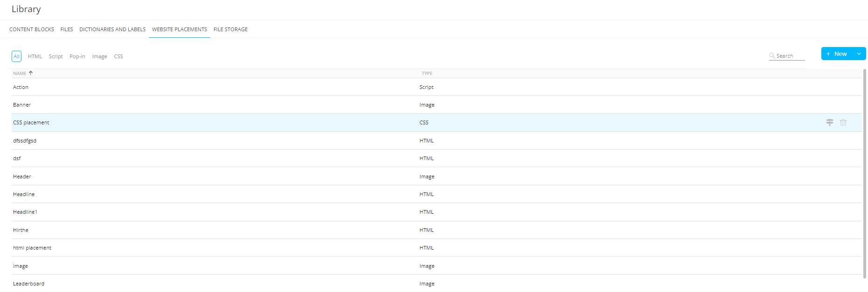The width and height of the screenshot is (868, 292).
Task: Open the Content Blocks tab
Action: point(32,29)
